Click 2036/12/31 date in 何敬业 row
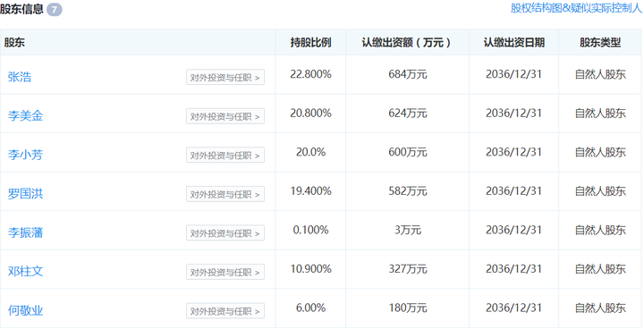This screenshot has height=329, width=644. [x=513, y=308]
